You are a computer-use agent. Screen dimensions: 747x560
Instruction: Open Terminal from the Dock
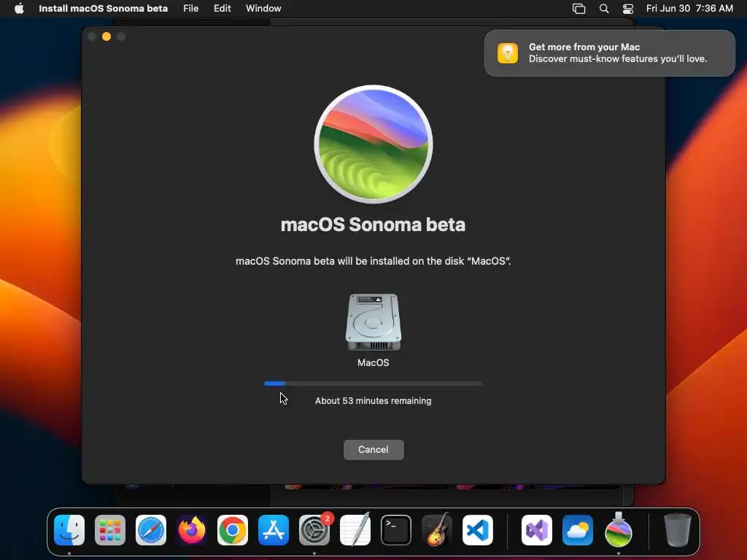point(396,530)
